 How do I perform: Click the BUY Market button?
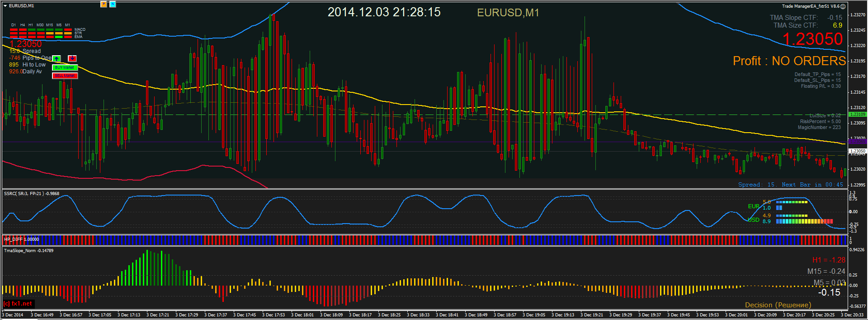65,67
